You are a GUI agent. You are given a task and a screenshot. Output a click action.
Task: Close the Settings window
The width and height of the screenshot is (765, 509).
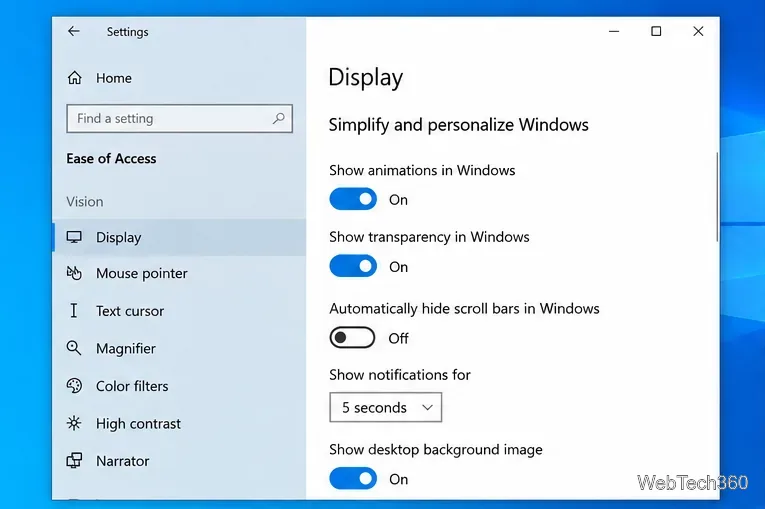point(698,31)
